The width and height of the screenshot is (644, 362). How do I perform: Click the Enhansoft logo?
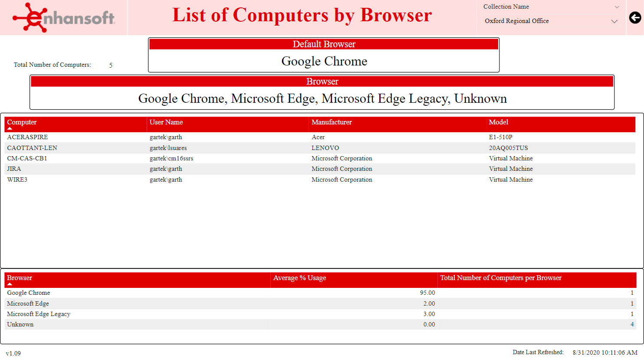pos(64,17)
